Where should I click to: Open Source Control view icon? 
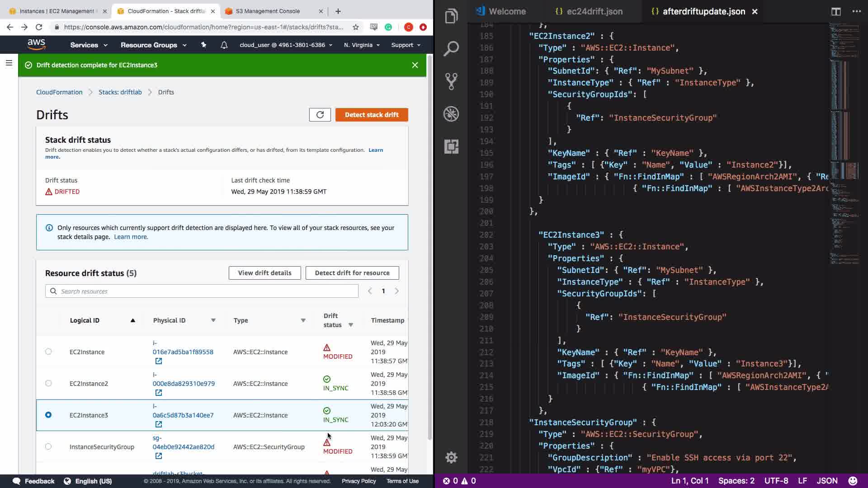click(451, 81)
